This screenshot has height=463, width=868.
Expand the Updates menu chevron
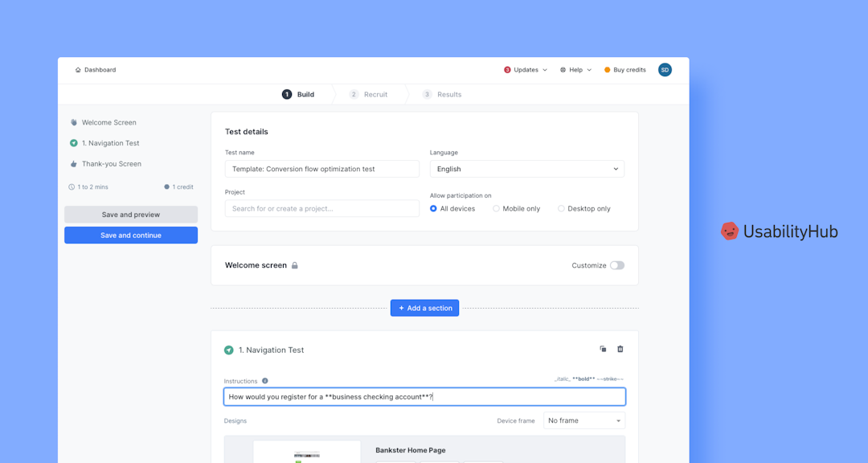544,69
